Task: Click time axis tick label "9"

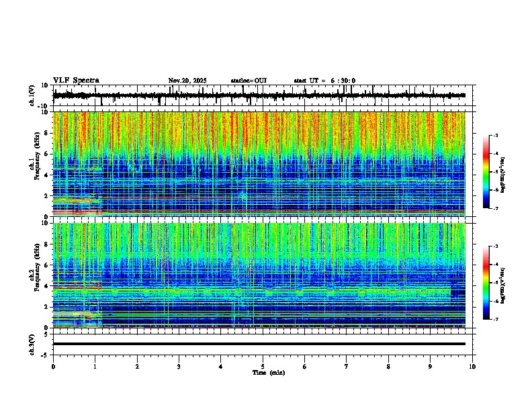Action: point(430,367)
